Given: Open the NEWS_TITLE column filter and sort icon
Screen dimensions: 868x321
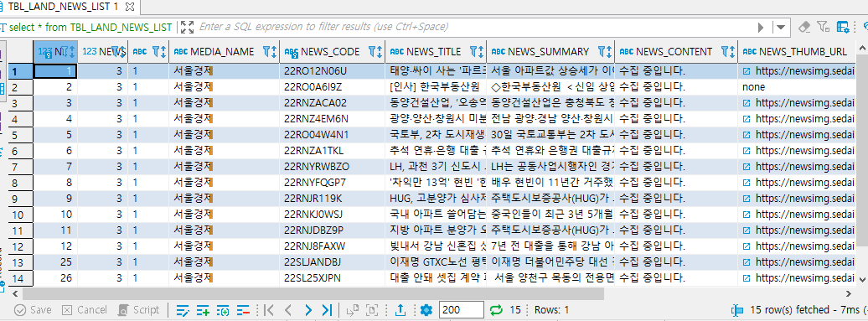Looking at the screenshot, I should tap(477, 51).
